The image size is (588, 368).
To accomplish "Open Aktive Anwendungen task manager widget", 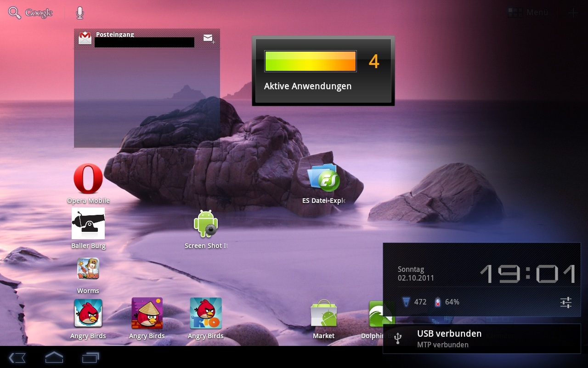I will click(x=323, y=71).
